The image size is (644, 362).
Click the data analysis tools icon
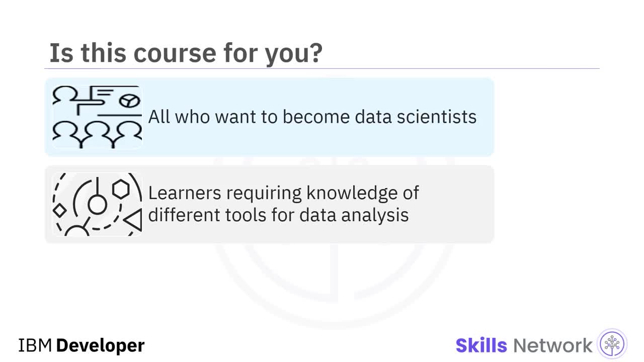coord(97,204)
